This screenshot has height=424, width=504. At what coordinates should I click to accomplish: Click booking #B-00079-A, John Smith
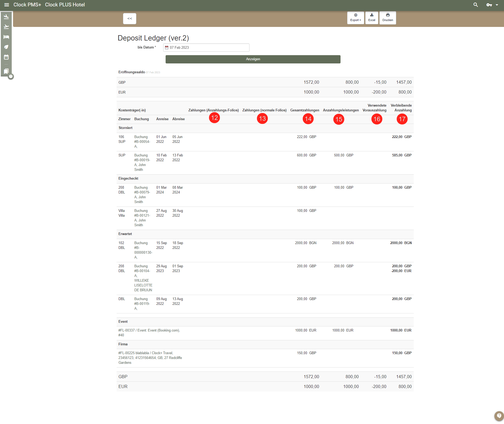(x=142, y=195)
